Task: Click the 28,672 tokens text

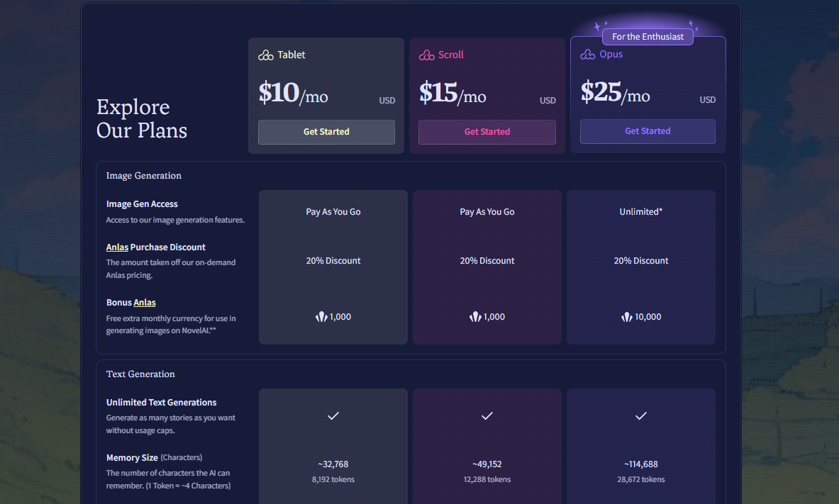Action: pos(641,479)
